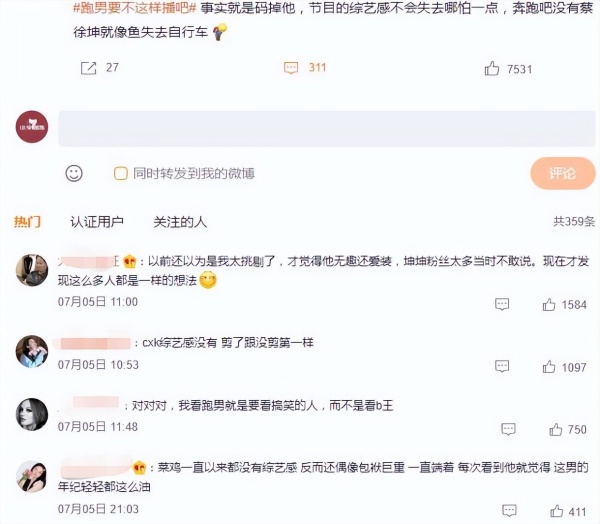Screen dimensions: 600x524
Task: Reply to the 07月05日 11:00 comment
Action: click(502, 304)
